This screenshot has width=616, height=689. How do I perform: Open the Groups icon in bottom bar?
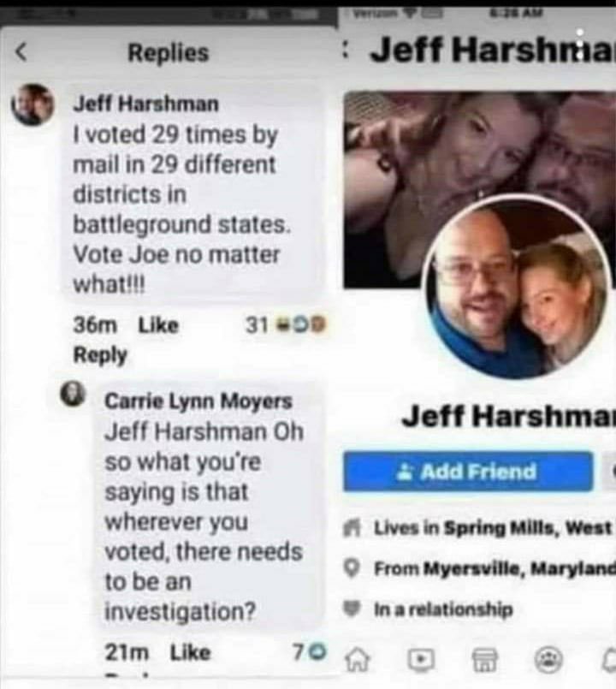coord(548,660)
